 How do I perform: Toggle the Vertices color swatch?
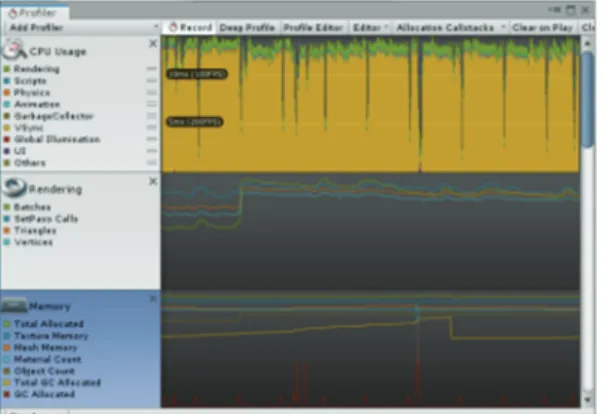click(x=7, y=242)
